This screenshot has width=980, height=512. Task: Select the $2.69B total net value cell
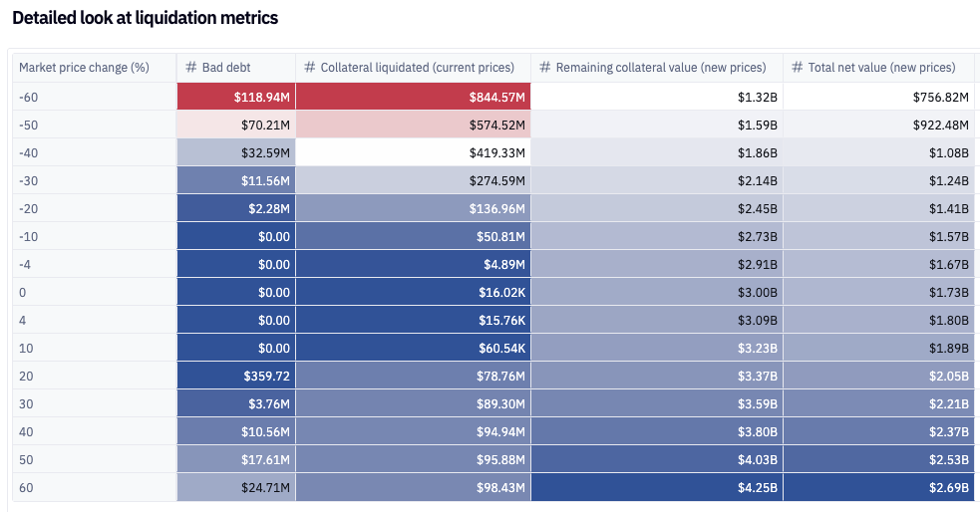(x=879, y=487)
